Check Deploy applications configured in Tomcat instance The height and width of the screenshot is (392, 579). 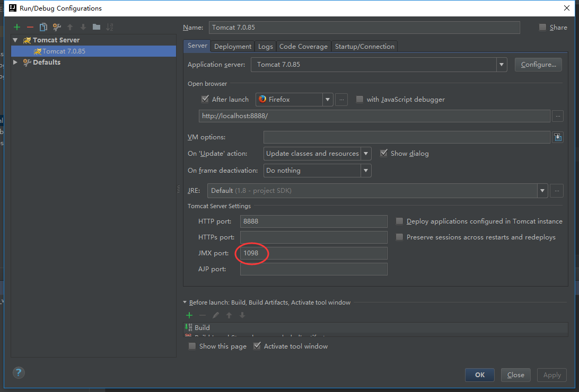pos(399,221)
